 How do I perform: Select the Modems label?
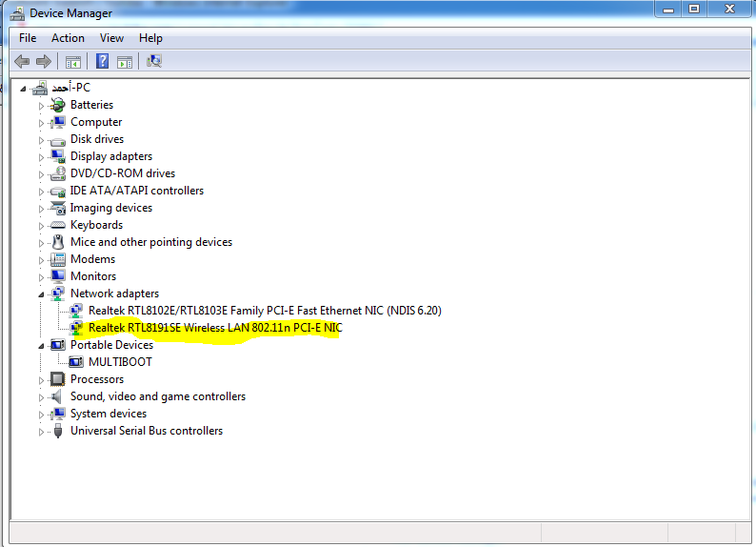tap(92, 259)
